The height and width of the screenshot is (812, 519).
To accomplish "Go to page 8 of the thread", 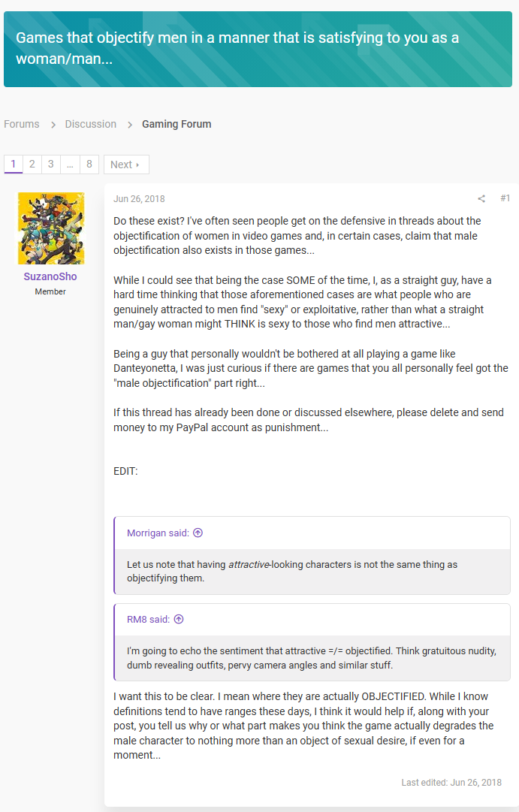I will point(89,165).
